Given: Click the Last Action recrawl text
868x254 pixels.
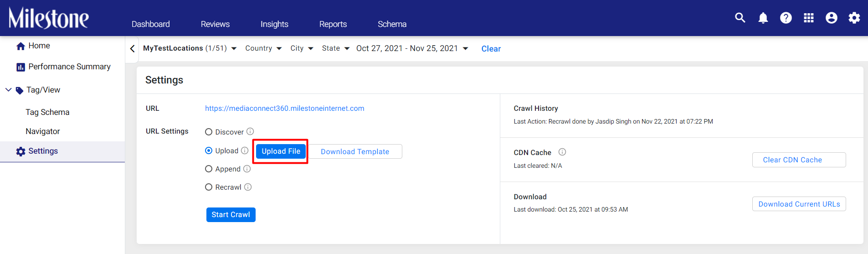Looking at the screenshot, I should [x=613, y=121].
